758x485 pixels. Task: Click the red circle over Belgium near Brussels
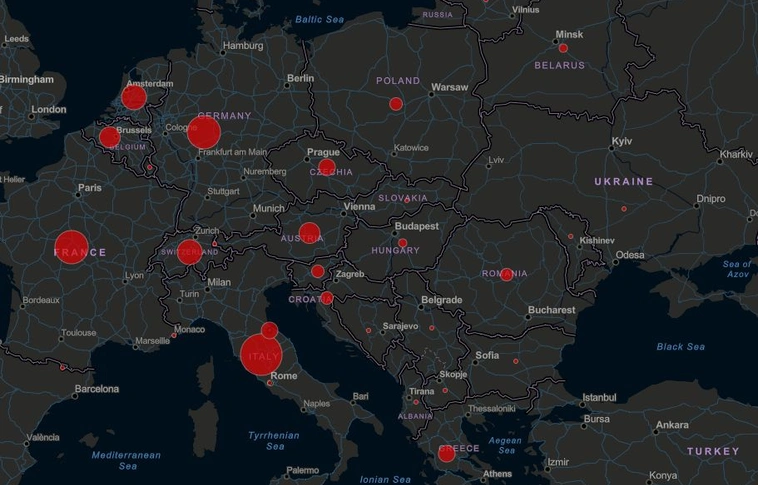click(109, 137)
